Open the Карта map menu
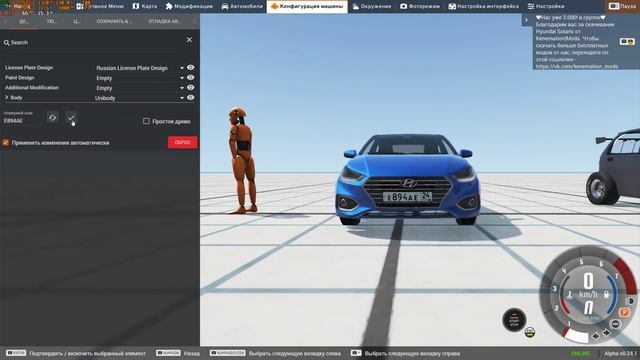This screenshot has width=640, height=360. click(145, 6)
